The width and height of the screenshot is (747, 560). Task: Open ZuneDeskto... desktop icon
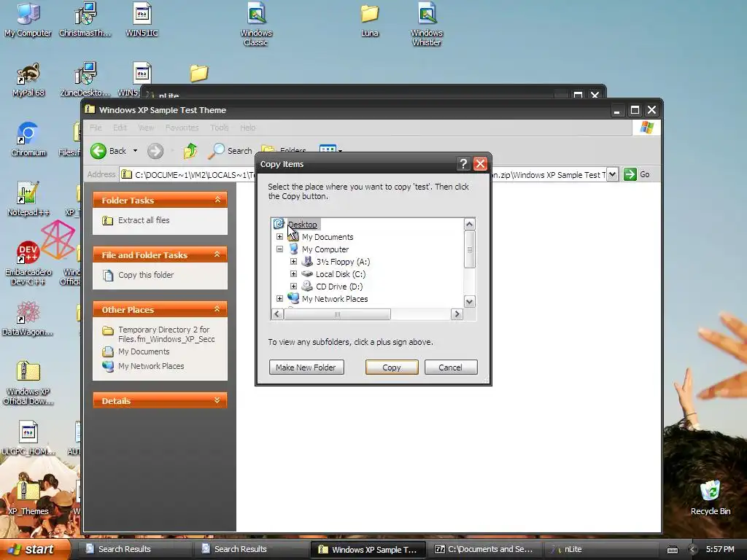85,79
